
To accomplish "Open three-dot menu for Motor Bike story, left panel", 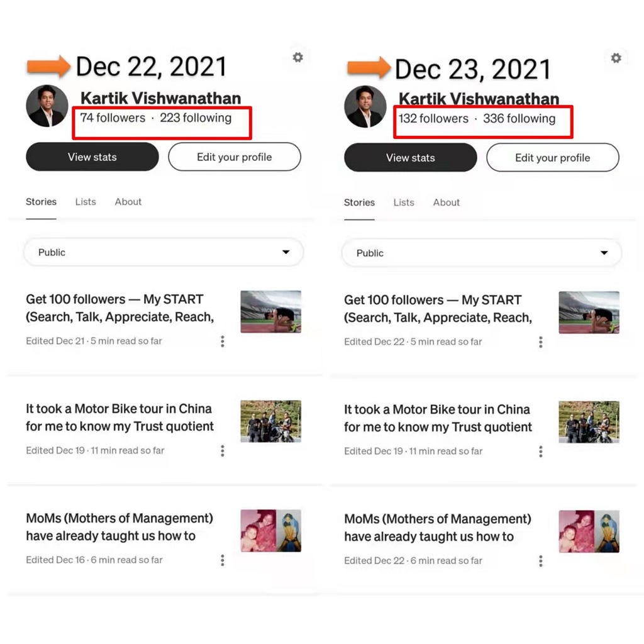I will pos(223,450).
